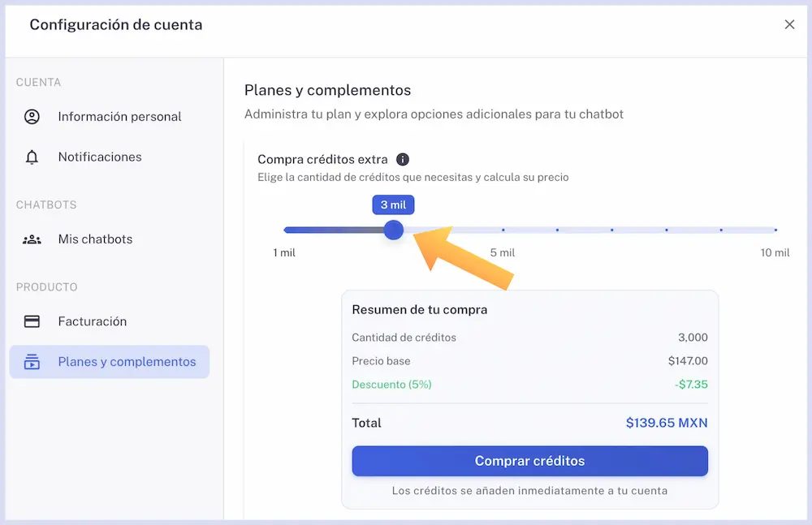Click the Descuento (5%) label
The width and height of the screenshot is (812, 525).
(x=391, y=385)
